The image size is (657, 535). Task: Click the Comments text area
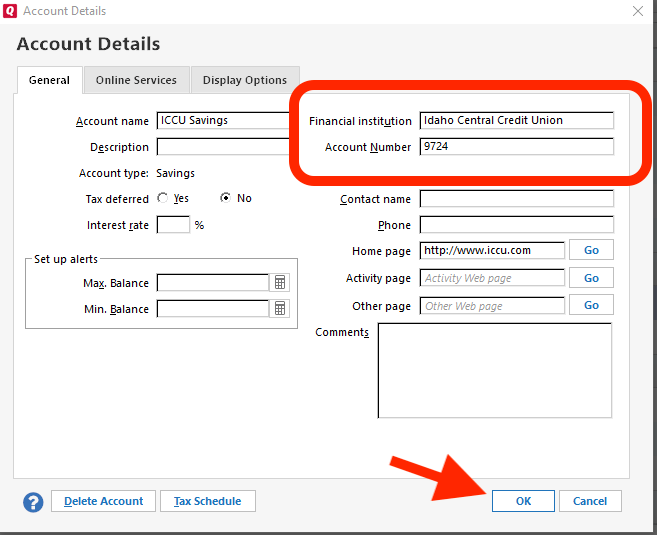pos(495,370)
